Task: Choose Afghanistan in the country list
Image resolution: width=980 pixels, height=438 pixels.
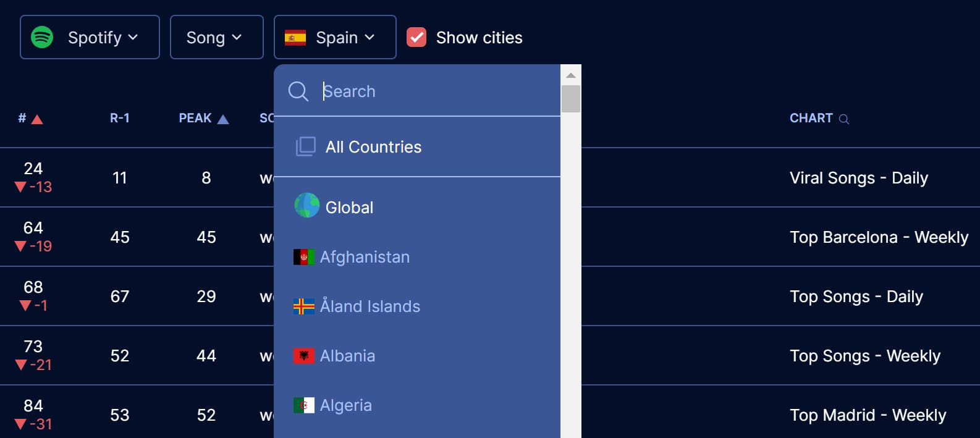Action: pos(417,257)
